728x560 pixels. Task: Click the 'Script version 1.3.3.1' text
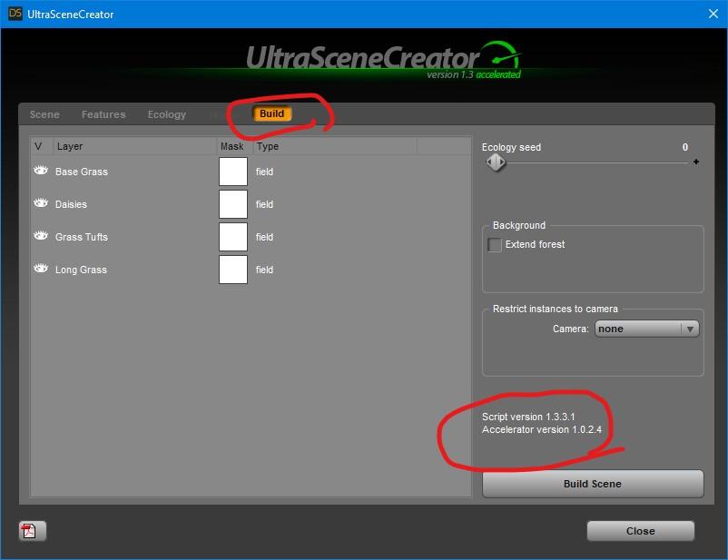coord(528,417)
